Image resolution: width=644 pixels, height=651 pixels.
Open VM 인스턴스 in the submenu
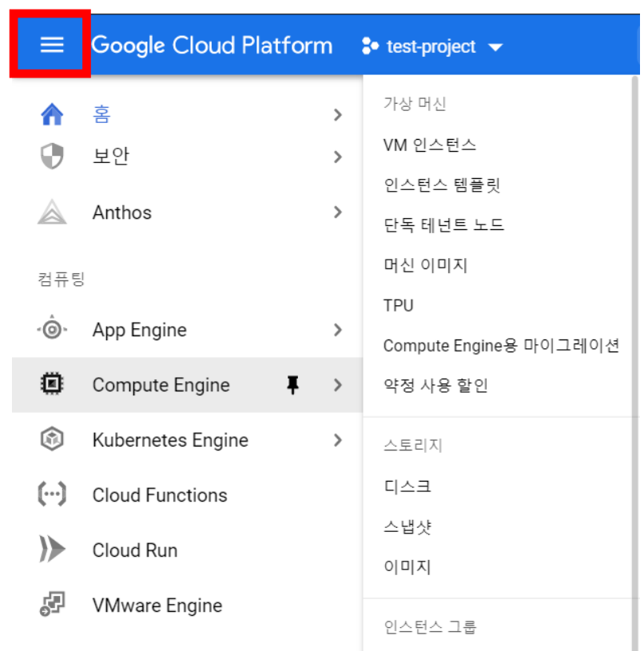click(430, 145)
